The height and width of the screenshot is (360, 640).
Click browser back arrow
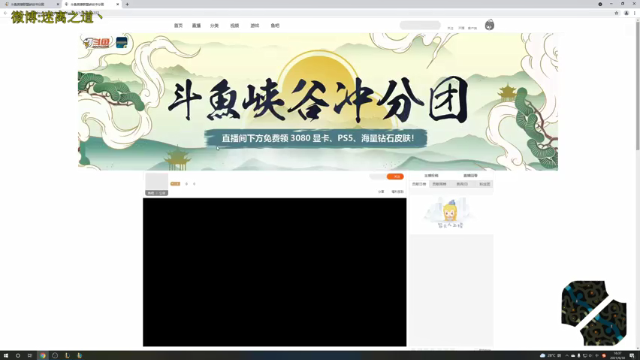tap(5, 13)
